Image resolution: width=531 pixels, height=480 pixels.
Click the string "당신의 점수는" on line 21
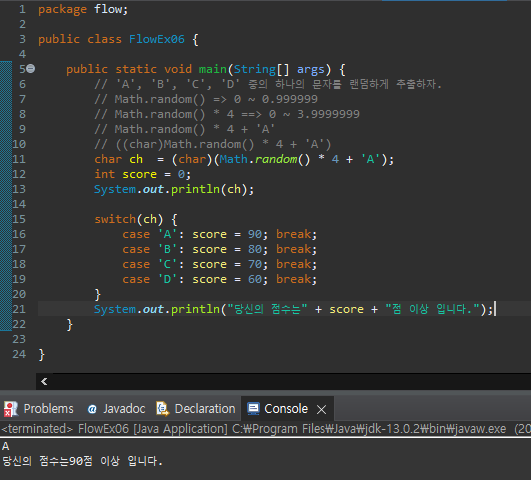click(268, 309)
